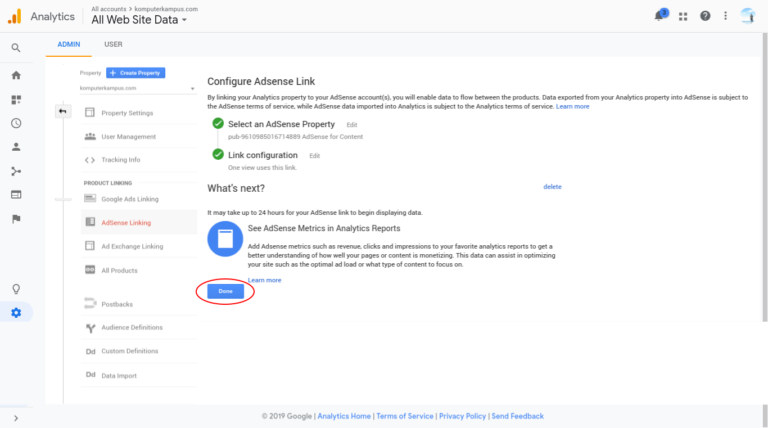The height and width of the screenshot is (428, 768).
Task: Click the Admin gear icon
Action: click(16, 313)
